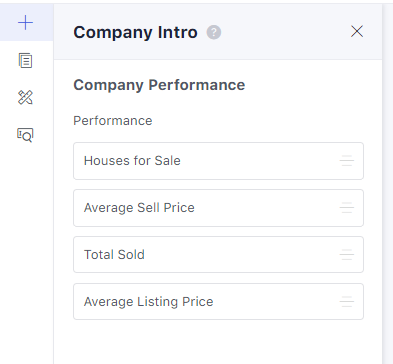393x364 pixels.
Task: Click the plus Add icon in sidebar
Action: click(x=25, y=23)
